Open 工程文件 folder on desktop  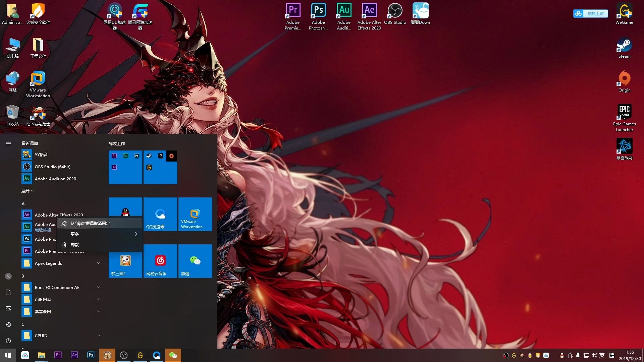tap(38, 48)
